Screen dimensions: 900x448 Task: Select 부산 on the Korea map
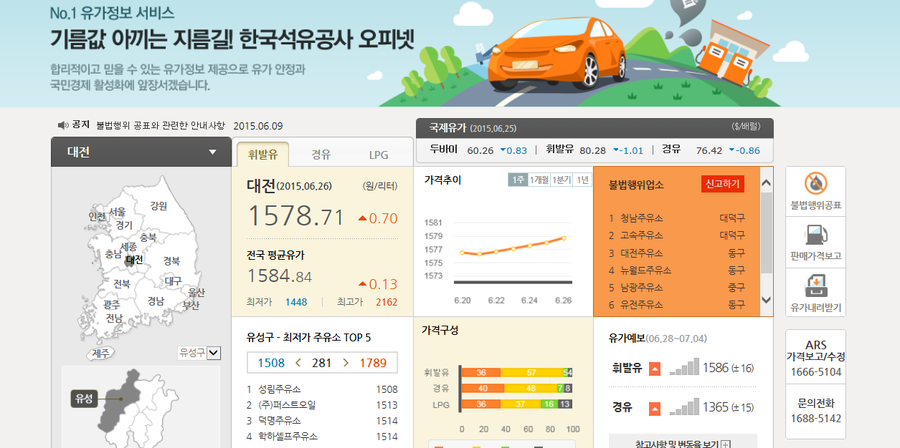191,305
